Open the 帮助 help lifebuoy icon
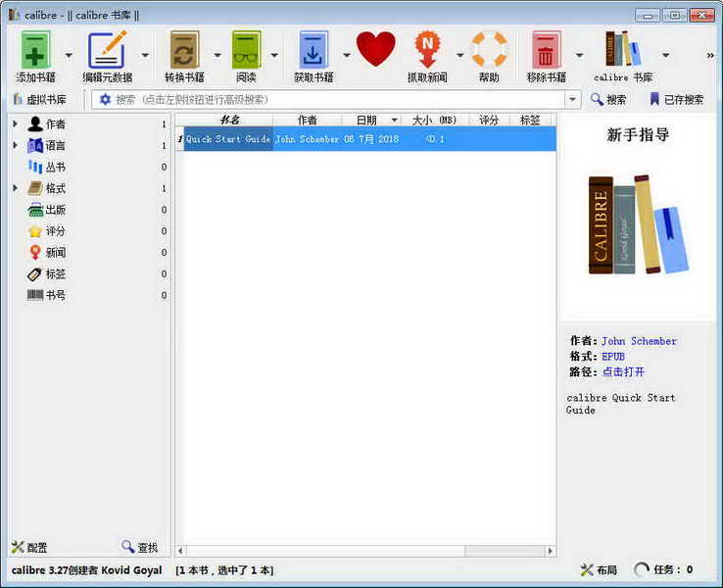This screenshot has height=588, width=723. coord(489,49)
